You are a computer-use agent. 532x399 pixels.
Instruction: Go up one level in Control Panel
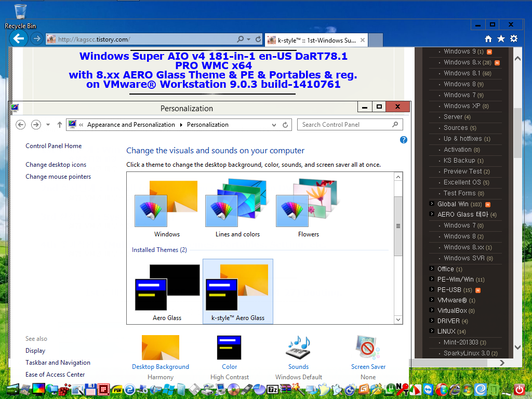(60, 125)
